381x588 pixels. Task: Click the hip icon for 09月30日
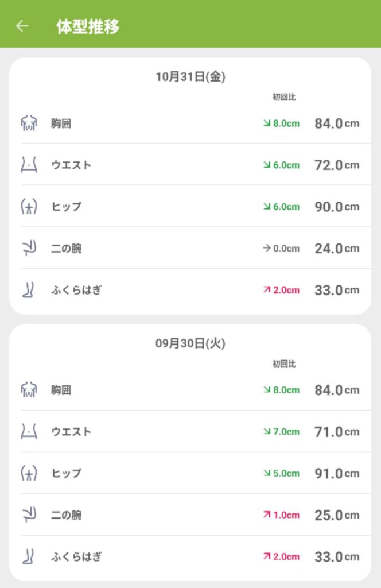(x=29, y=473)
